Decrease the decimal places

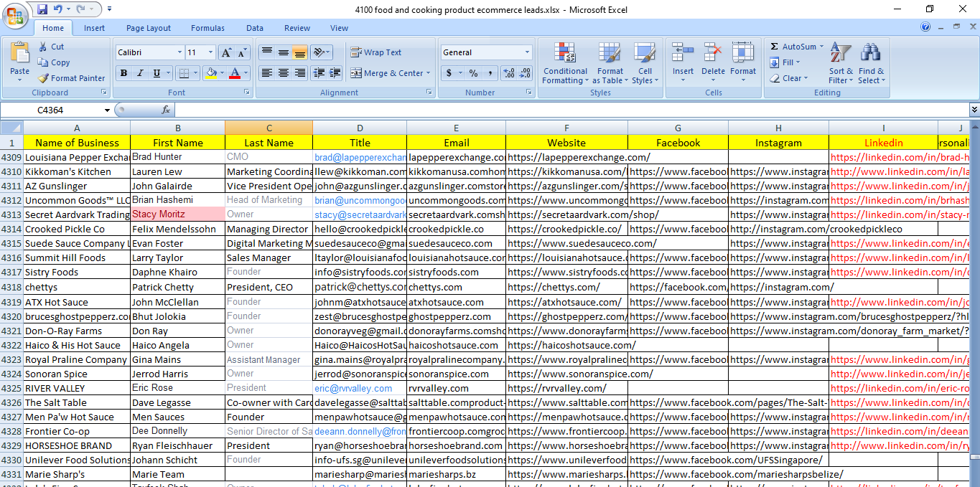526,73
